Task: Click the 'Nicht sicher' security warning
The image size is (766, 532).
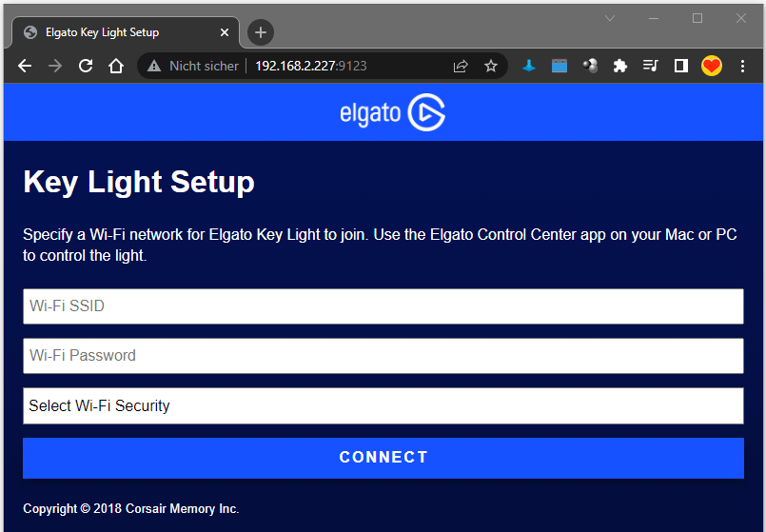Action: [193, 66]
